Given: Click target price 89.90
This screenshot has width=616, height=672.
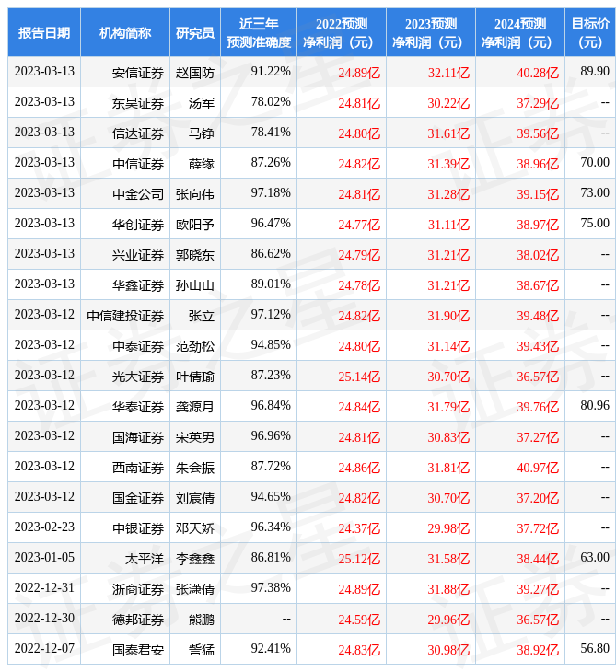Looking at the screenshot, I should point(595,71).
